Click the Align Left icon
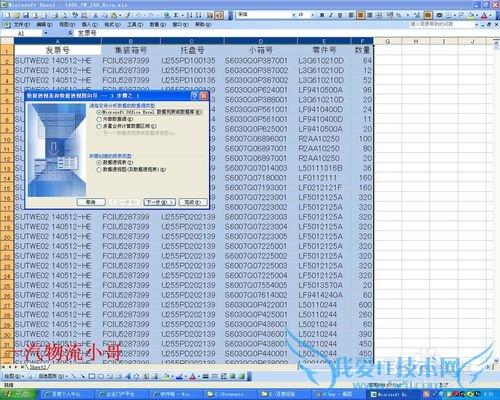This screenshot has width=500, height=400. (x=351, y=15)
